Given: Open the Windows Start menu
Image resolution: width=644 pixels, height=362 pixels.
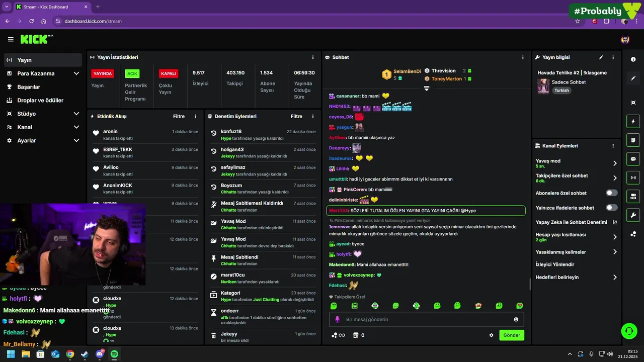Looking at the screenshot, I should 11,354.
